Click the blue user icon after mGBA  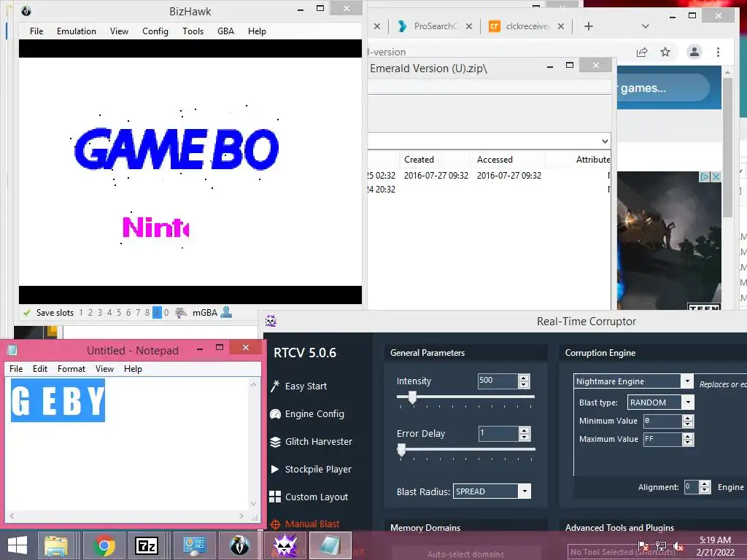(226, 312)
